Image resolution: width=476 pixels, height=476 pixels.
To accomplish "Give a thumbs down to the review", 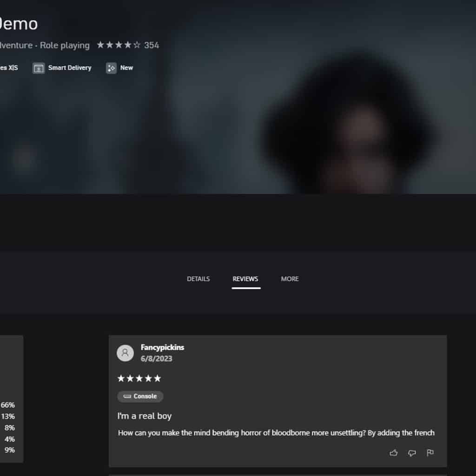I will tap(412, 453).
